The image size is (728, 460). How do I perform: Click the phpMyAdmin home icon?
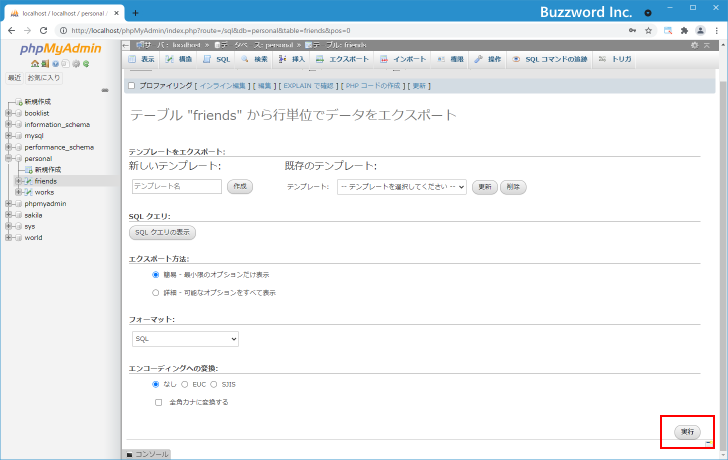[x=35, y=64]
